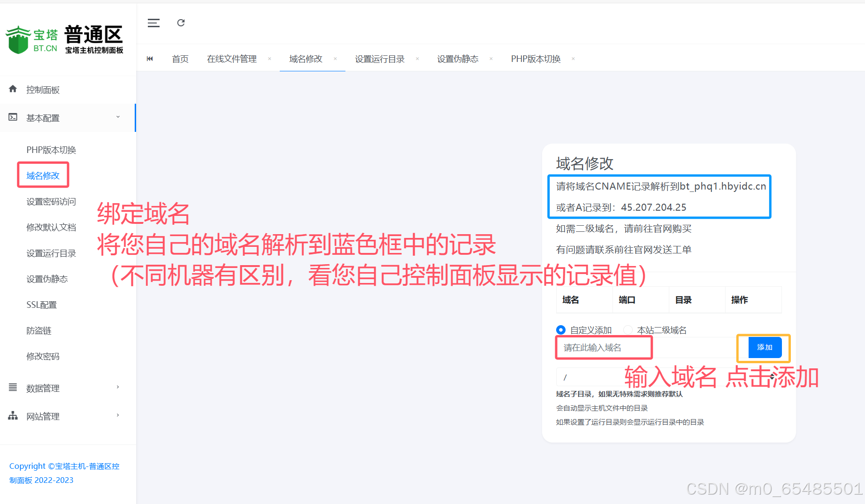Open 设置伪静态 in the sidebar
This screenshot has height=504, width=865.
point(47,279)
